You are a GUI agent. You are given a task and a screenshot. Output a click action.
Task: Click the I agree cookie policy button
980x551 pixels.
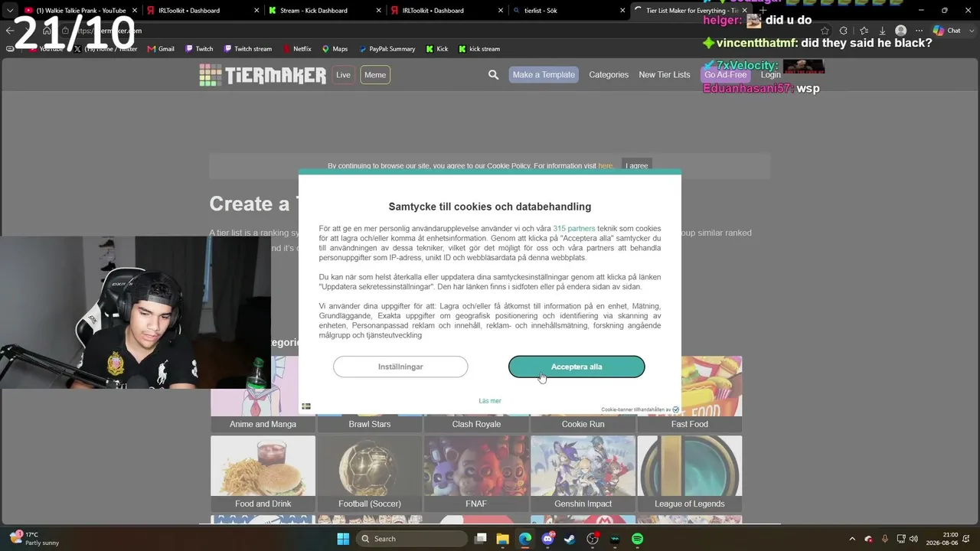[x=636, y=165]
